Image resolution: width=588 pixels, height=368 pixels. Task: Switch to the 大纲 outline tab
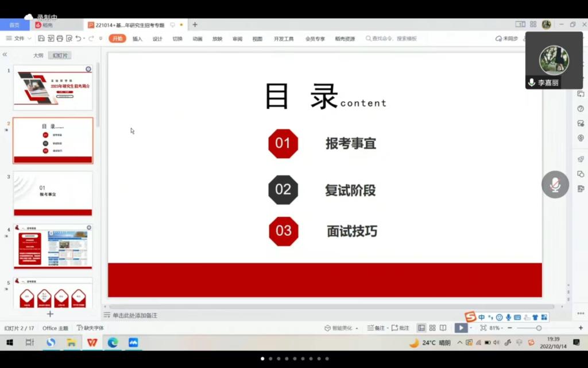tap(38, 55)
